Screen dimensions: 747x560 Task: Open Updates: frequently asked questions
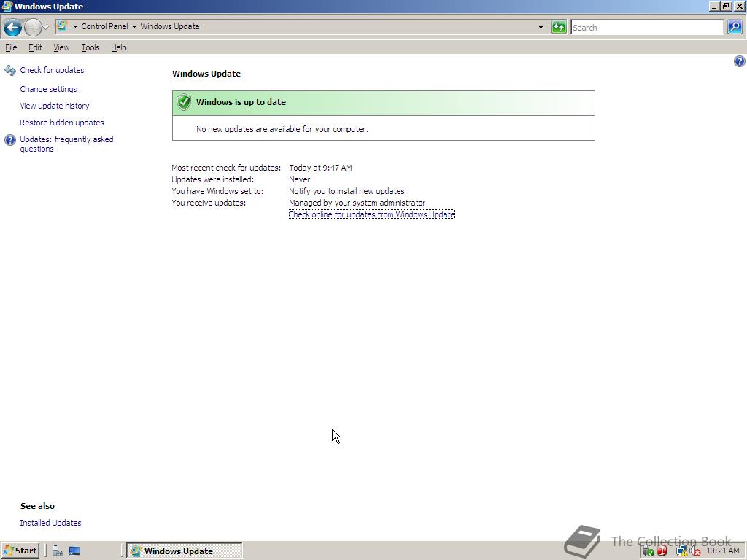click(x=66, y=144)
